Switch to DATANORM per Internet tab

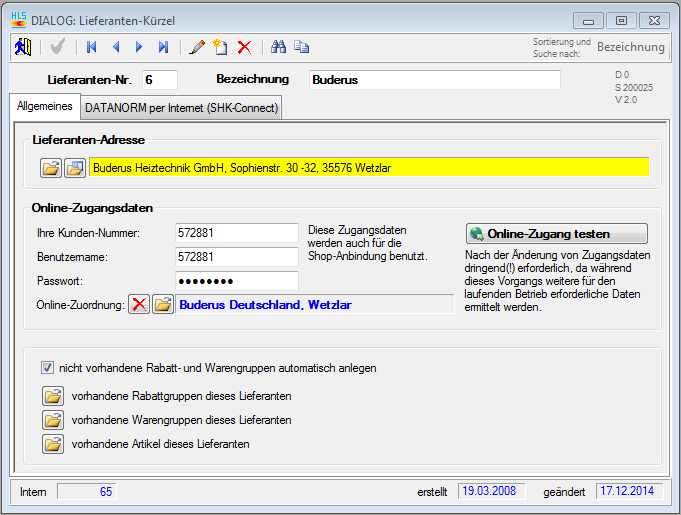(182, 107)
